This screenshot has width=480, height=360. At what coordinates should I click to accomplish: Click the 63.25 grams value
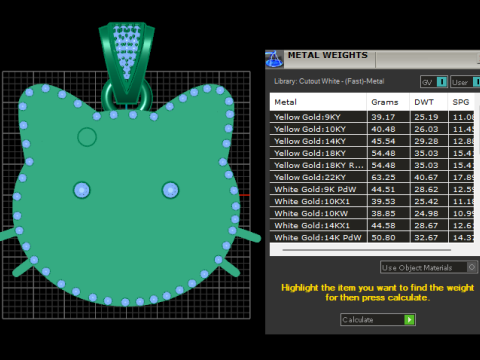(383, 177)
